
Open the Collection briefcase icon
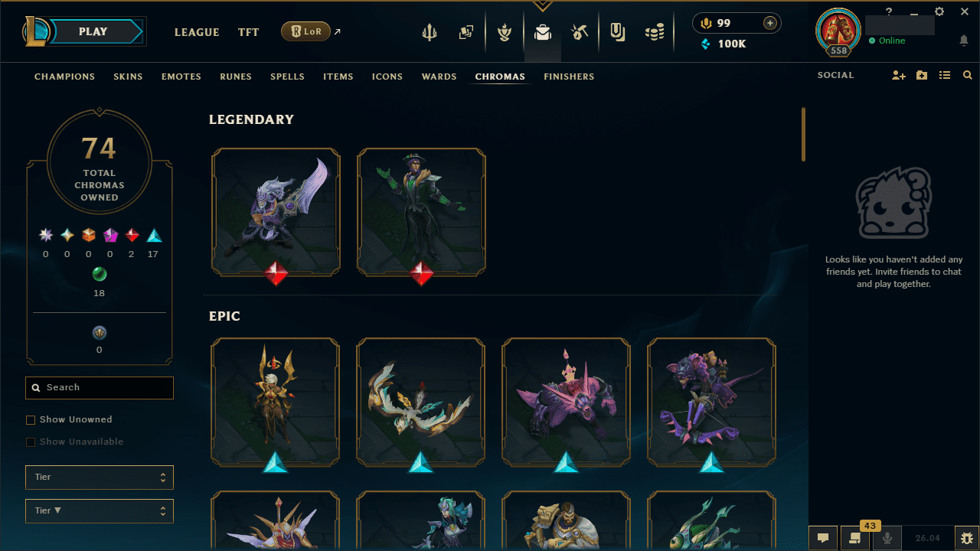pyautogui.click(x=543, y=33)
